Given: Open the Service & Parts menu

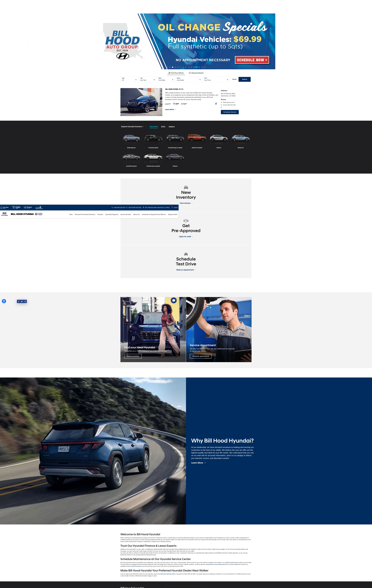Looking at the screenshot, I should click(126, 214).
